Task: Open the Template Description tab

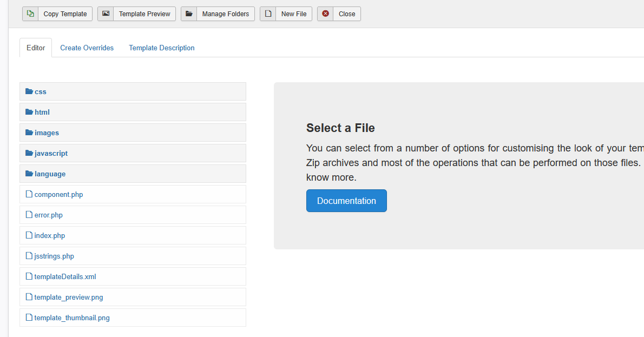Action: pyautogui.click(x=161, y=48)
